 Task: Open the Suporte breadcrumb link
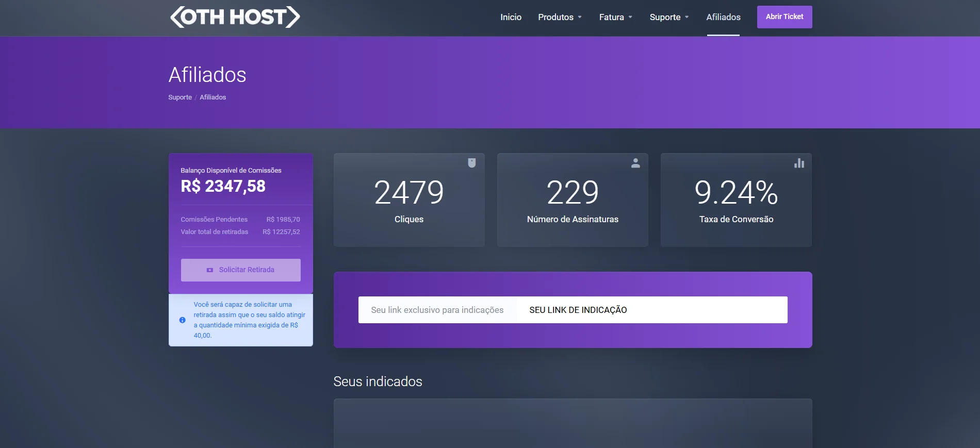point(180,97)
